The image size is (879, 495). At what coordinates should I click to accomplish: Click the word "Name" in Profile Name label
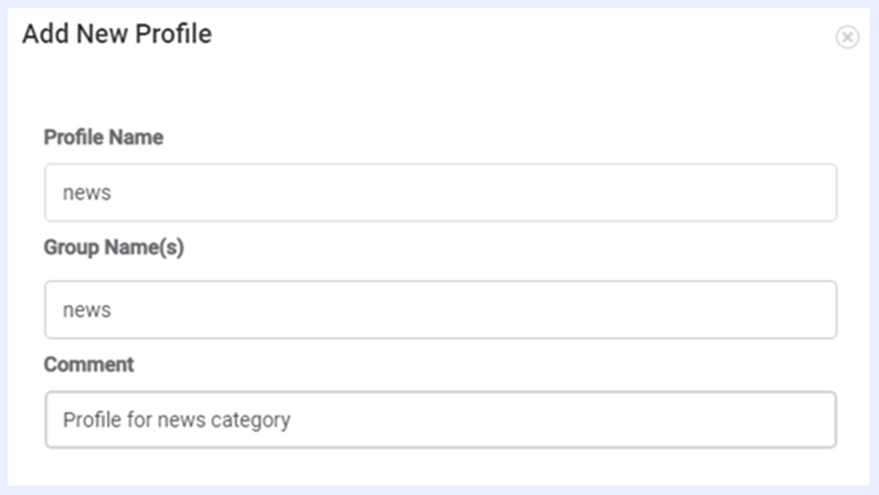tap(137, 138)
